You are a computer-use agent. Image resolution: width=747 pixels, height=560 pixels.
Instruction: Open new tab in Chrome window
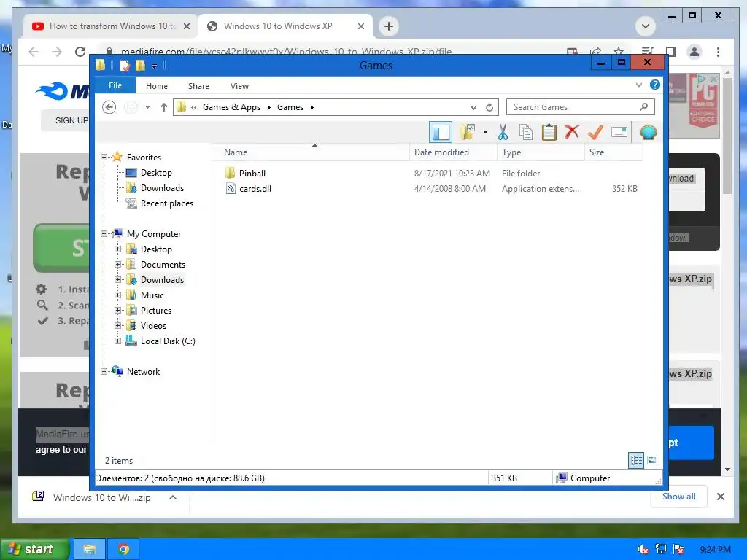click(x=389, y=26)
